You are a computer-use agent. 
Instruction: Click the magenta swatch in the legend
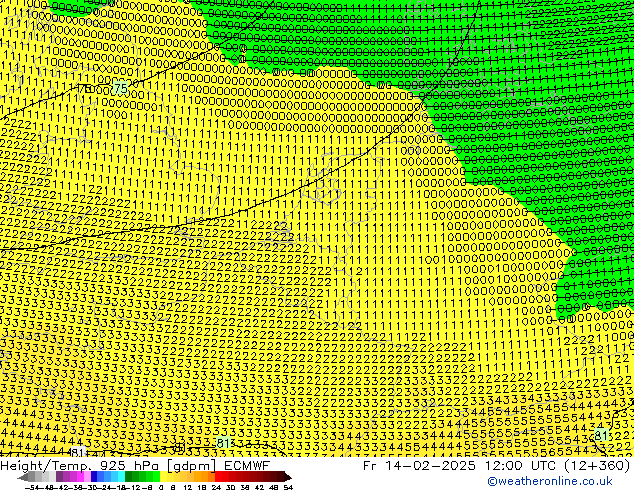[80, 477]
